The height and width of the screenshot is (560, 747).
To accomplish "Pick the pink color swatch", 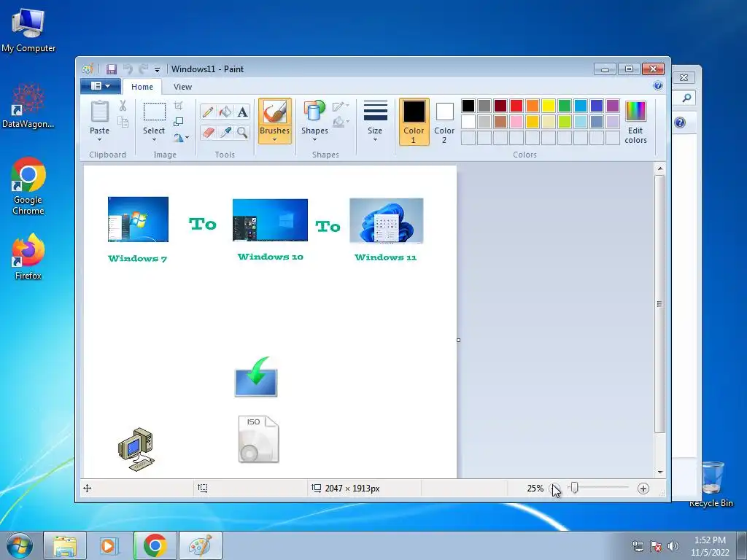I will [x=516, y=122].
